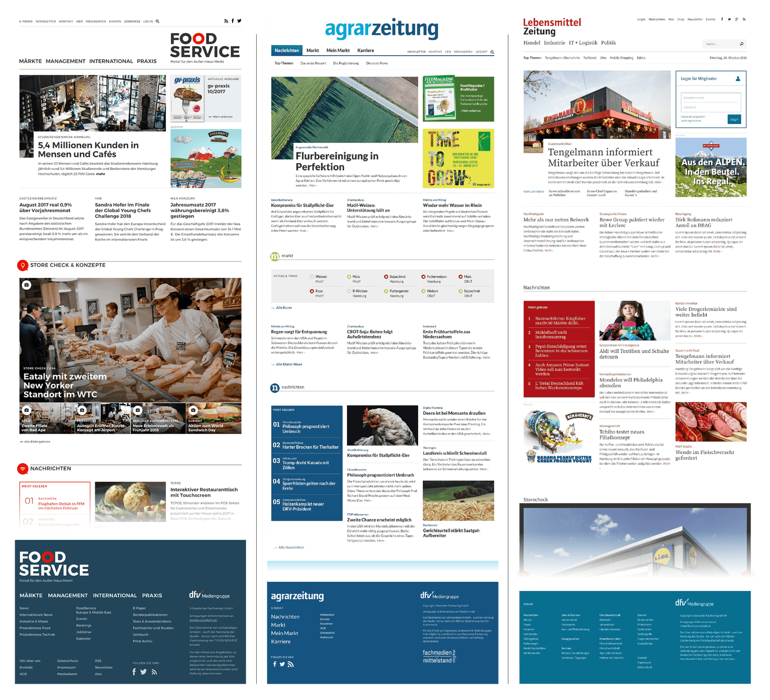770x700 pixels.
Task: Click the Facebook icon in agrarzeitung footer
Action: point(274,664)
